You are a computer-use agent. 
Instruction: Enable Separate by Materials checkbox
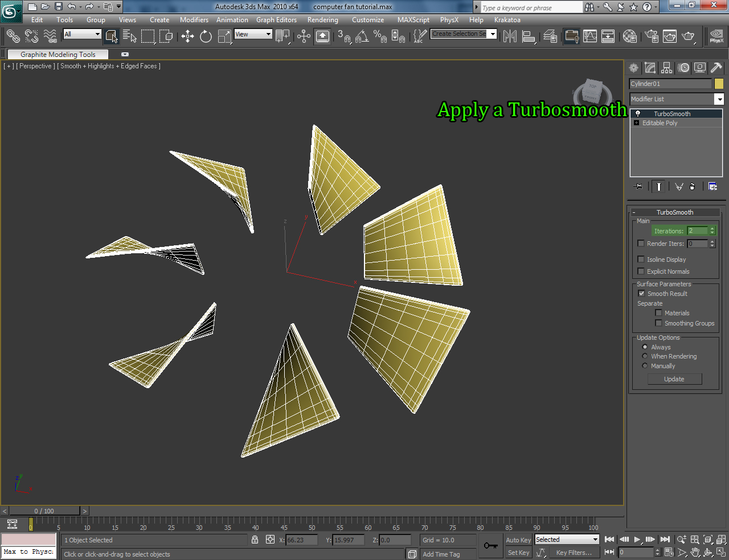(658, 312)
